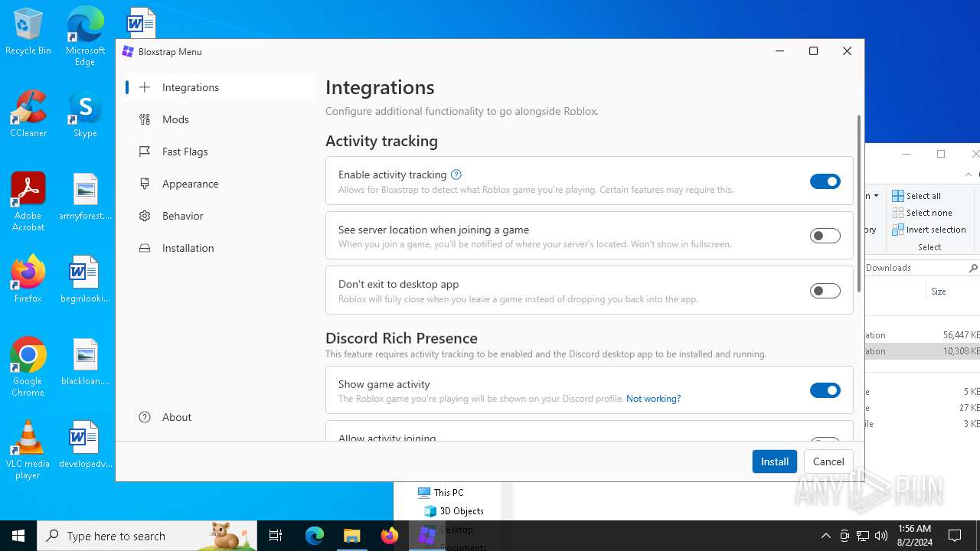Open the Integrations section in sidebar

pyautogui.click(x=219, y=87)
